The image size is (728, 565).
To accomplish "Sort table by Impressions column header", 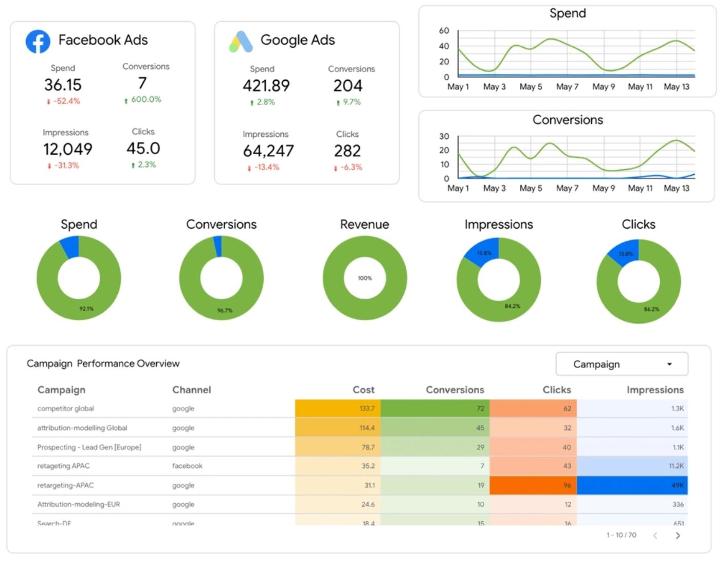I will click(x=655, y=390).
